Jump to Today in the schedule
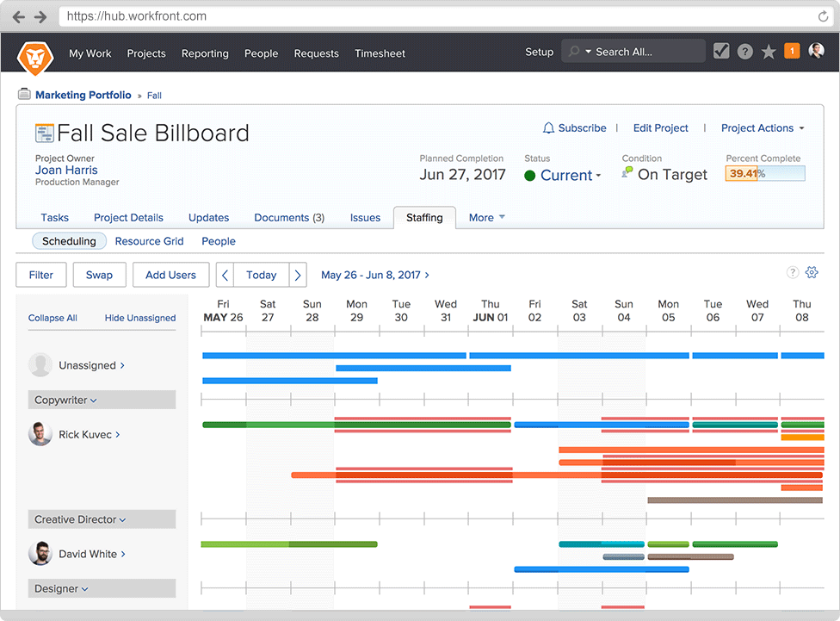840x621 pixels. 261,275
